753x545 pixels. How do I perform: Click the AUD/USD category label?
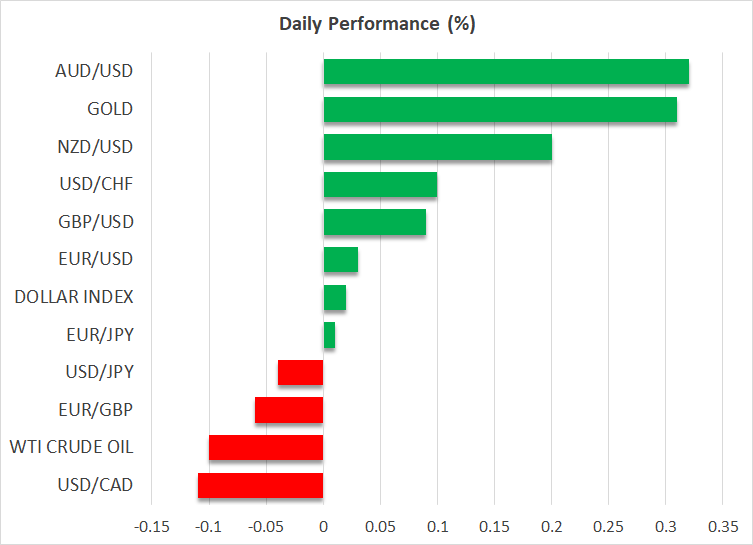[x=96, y=72]
